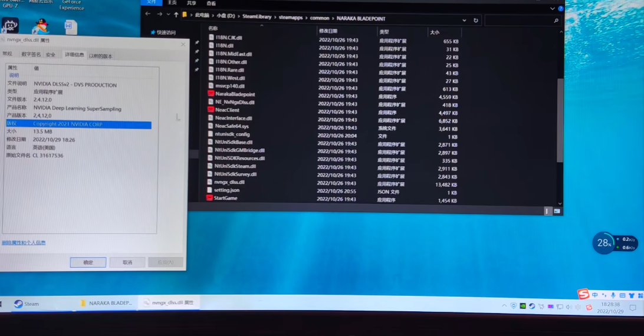The width and height of the screenshot is (644, 336).
Task: Open the Word document desktop icon
Action: pos(70,27)
